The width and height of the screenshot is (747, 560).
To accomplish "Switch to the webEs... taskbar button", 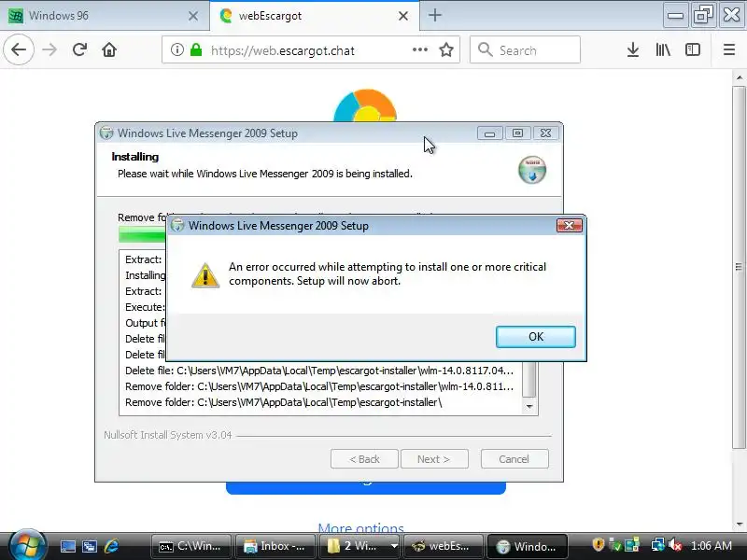I will (443, 546).
